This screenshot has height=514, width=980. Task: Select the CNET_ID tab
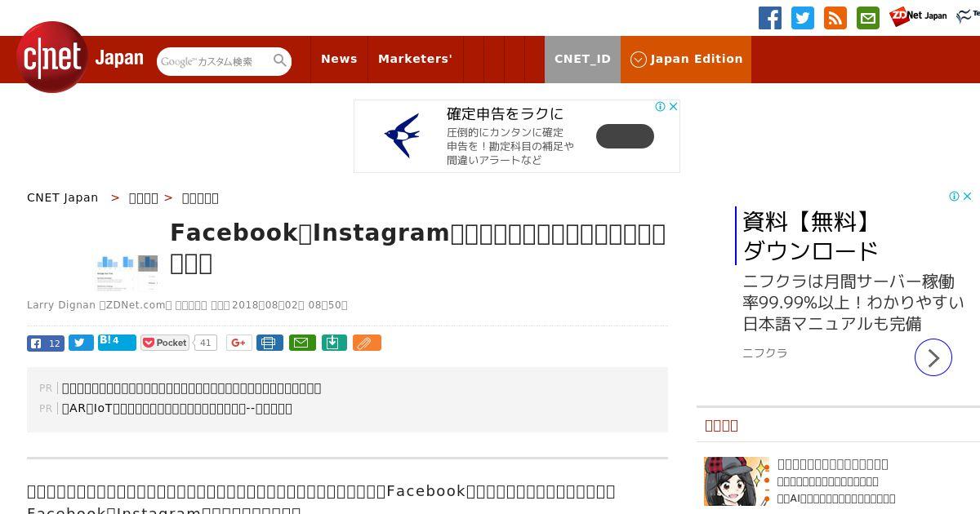pos(582,59)
